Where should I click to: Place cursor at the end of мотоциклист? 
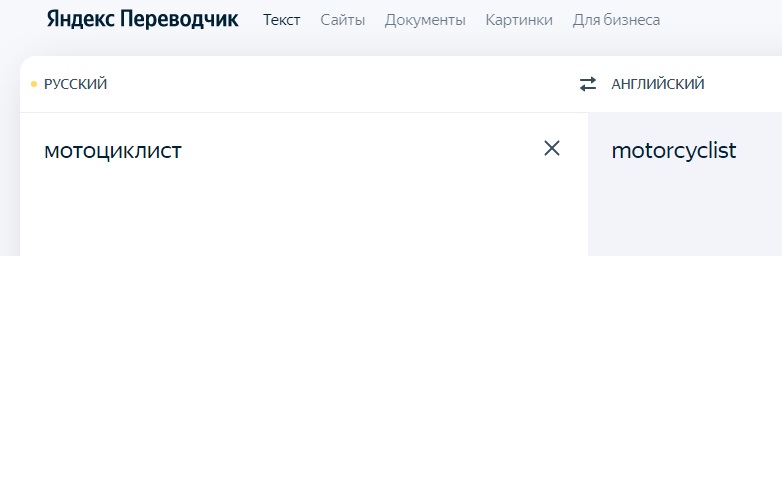183,151
